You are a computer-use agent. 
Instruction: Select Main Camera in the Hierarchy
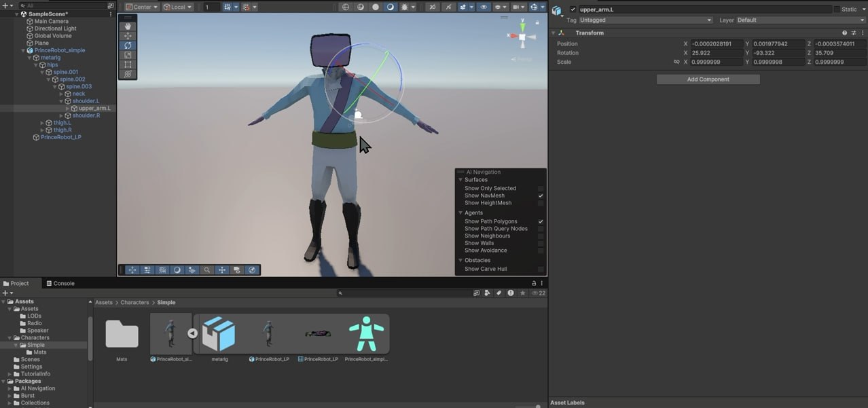(52, 22)
